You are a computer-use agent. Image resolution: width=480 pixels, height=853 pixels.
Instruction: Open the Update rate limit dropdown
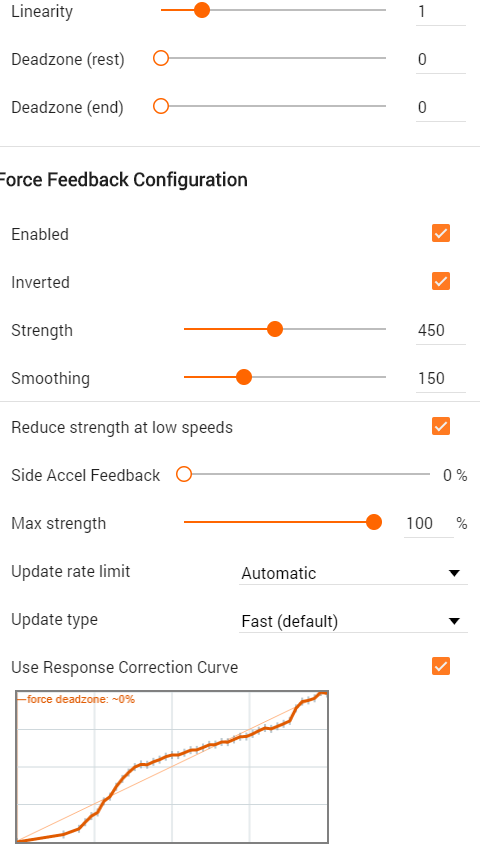pyautogui.click(x=353, y=573)
